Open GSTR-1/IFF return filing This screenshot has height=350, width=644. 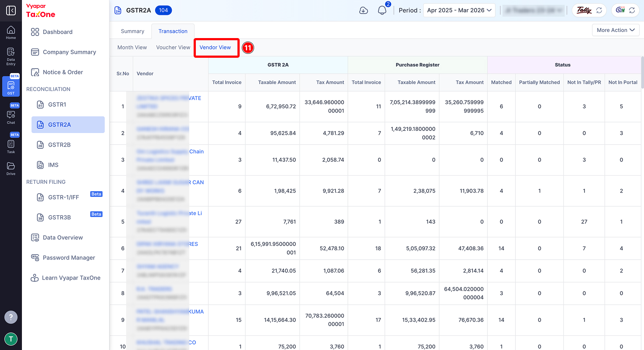point(68,197)
